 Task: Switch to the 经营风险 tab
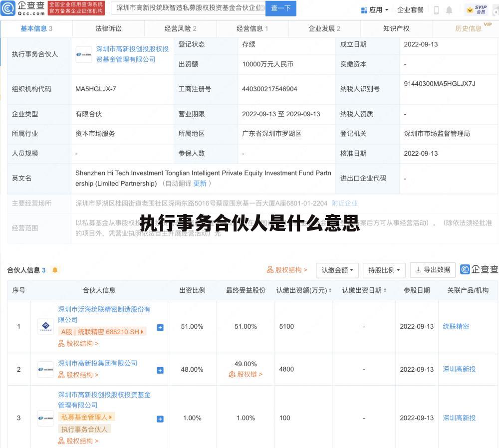coord(181,28)
